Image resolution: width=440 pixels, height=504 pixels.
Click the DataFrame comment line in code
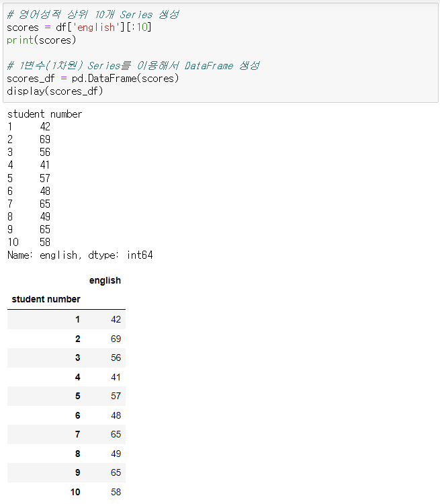[x=133, y=66]
